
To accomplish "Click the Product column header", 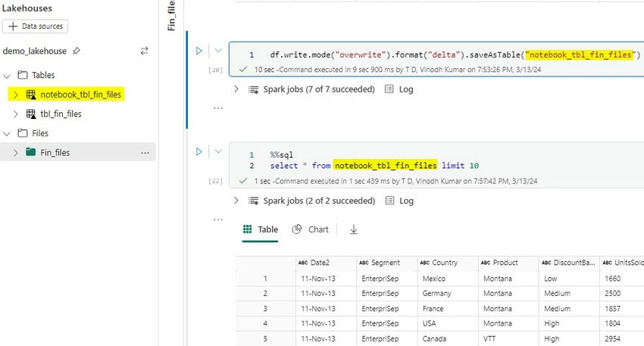I will click(508, 263).
